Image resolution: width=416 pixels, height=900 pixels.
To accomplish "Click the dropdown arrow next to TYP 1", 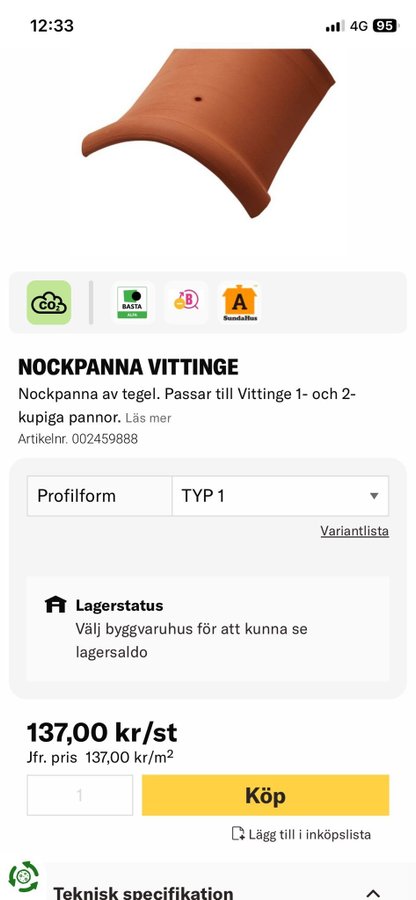I will [x=374, y=496].
